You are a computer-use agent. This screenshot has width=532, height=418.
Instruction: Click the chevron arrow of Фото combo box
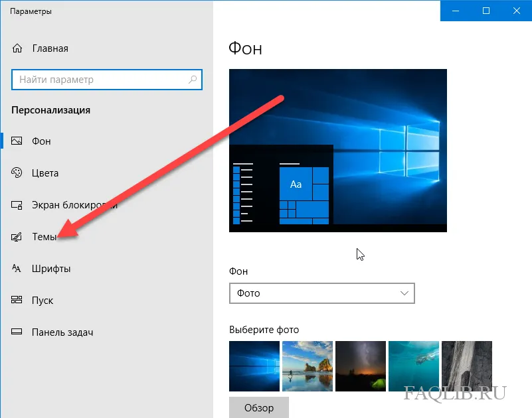404,293
